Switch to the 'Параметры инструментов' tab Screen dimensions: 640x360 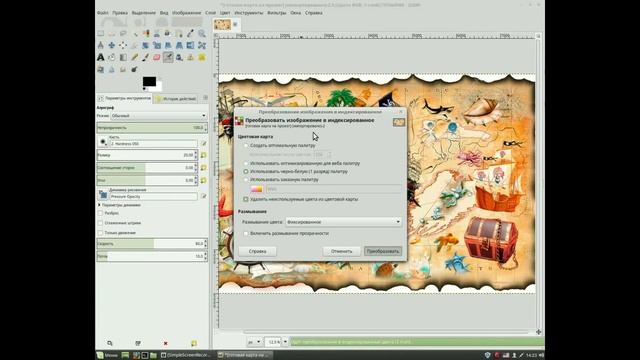click(124, 98)
